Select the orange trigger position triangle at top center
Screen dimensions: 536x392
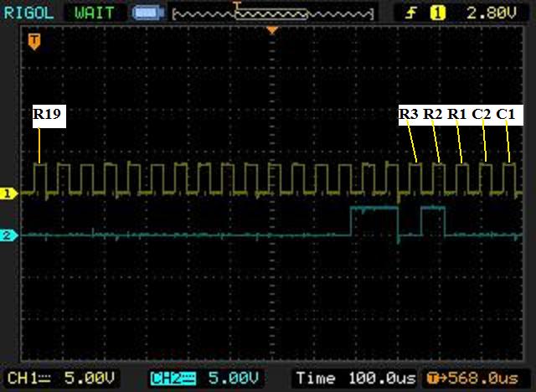(271, 31)
